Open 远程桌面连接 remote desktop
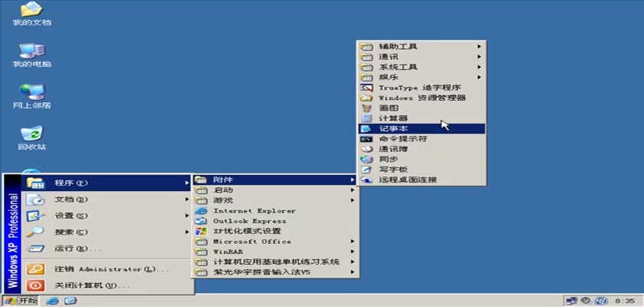Image resolution: width=644 pixels, height=307 pixels. (422, 180)
